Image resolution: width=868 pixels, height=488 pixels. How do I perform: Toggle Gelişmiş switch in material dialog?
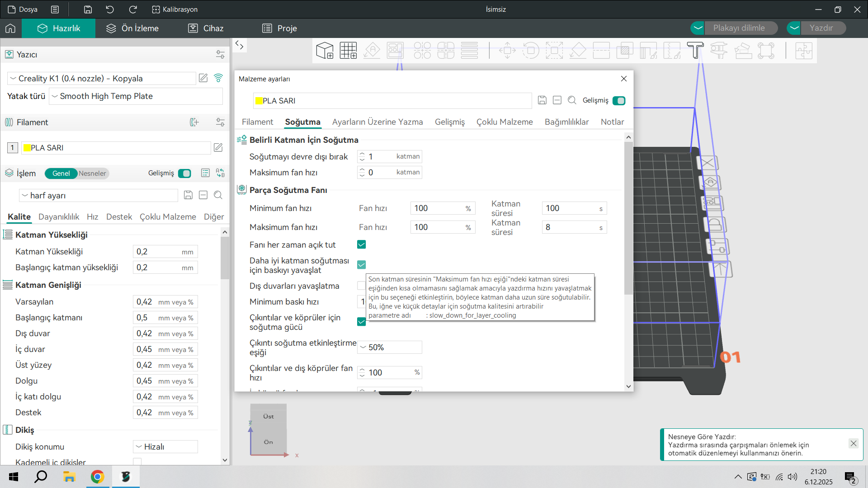point(619,100)
